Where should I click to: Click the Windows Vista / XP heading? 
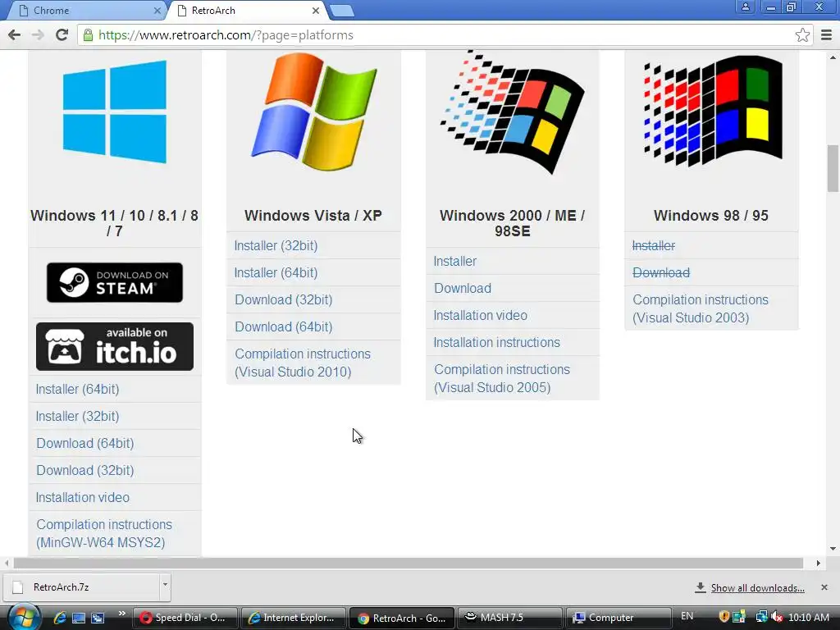click(313, 216)
